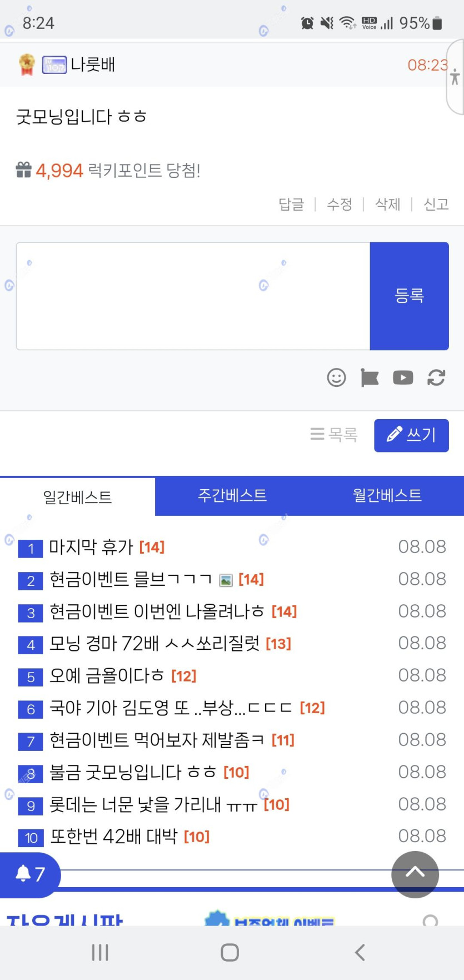This screenshot has width=464, height=980.
Task: Switch to the 주간베스트 tab
Action: click(232, 495)
